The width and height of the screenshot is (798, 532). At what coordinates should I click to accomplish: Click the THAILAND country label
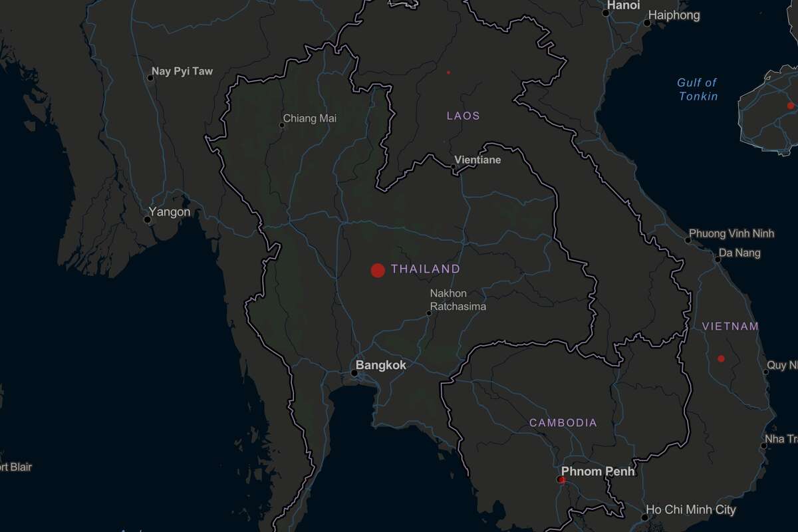(x=426, y=269)
